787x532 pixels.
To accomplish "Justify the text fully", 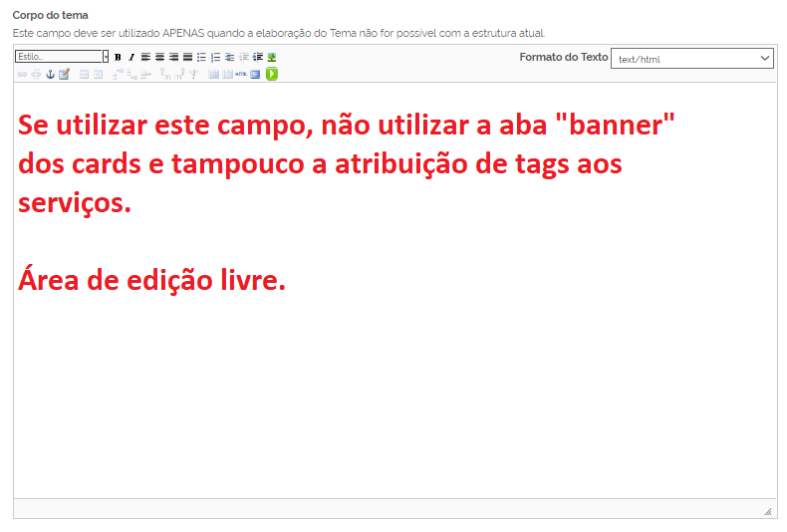I will point(187,57).
